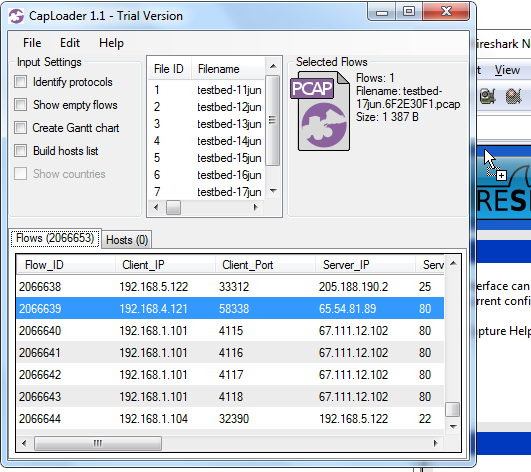The width and height of the screenshot is (531, 472).
Task: Select file row testbed-17jun
Action: (207, 192)
